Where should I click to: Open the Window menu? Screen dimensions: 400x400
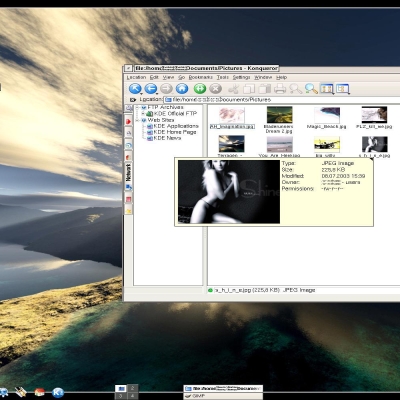pos(263,77)
